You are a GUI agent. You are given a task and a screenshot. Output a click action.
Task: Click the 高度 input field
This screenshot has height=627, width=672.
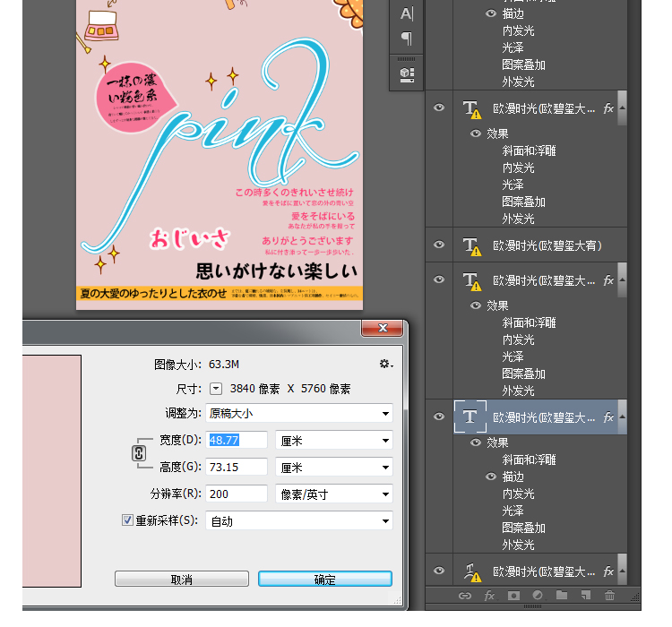(x=237, y=467)
